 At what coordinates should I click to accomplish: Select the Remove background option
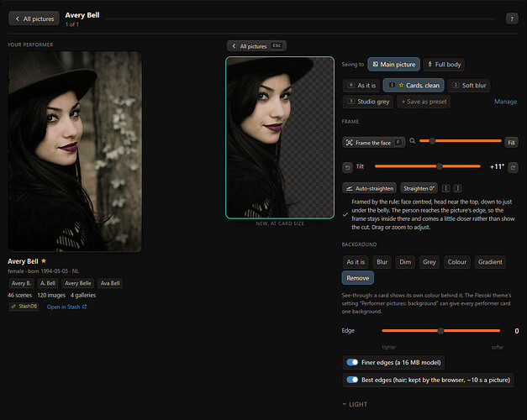357,278
